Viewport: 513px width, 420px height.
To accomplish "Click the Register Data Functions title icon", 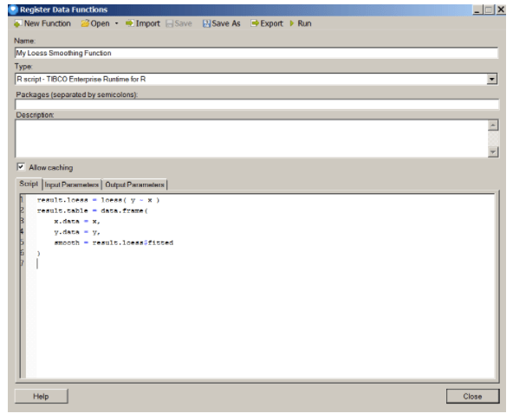I will tap(13, 10).
